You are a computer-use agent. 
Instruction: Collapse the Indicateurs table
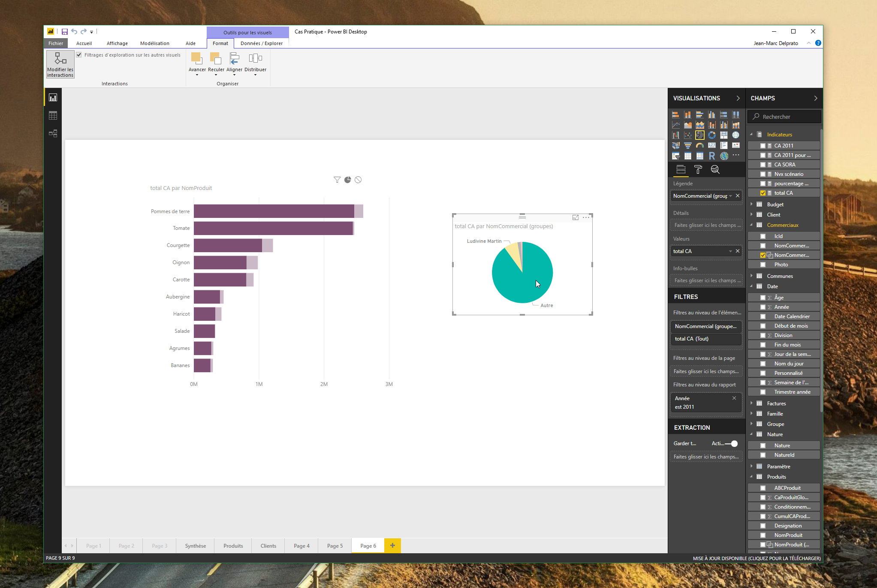pos(751,134)
